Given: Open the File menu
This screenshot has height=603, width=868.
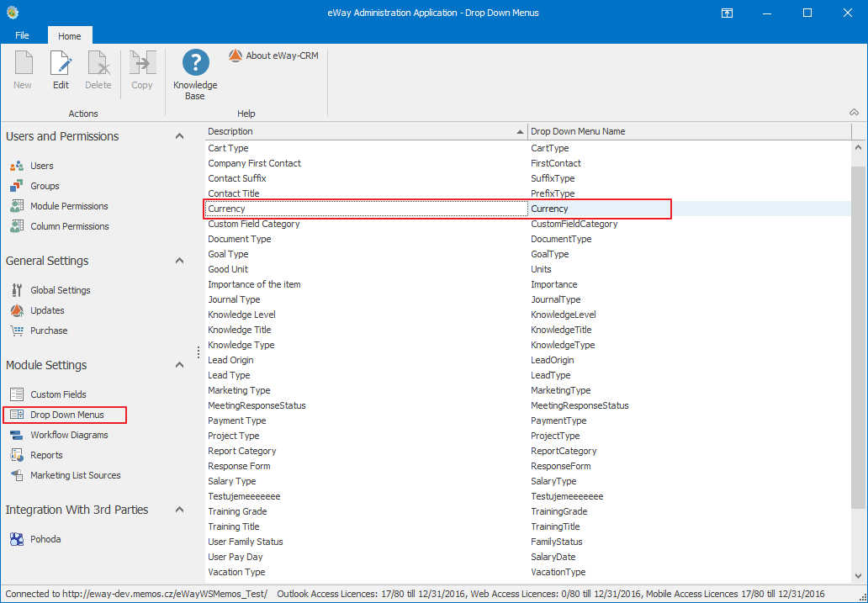Looking at the screenshot, I should [x=22, y=35].
